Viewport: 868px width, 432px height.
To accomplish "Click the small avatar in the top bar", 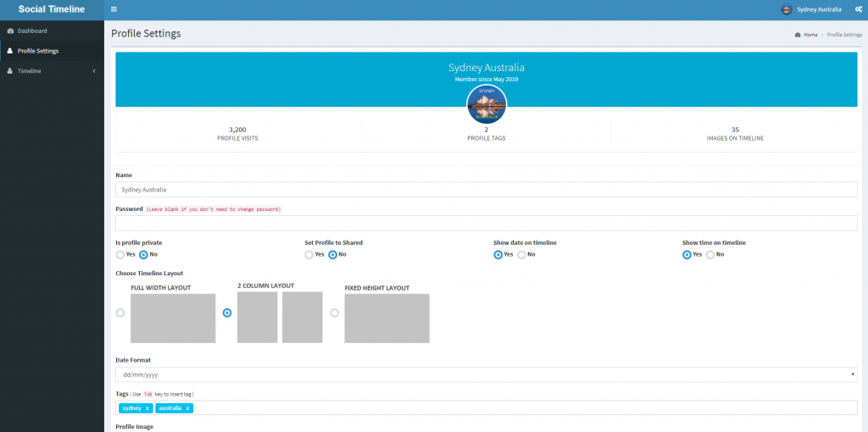I will pyautogui.click(x=787, y=9).
